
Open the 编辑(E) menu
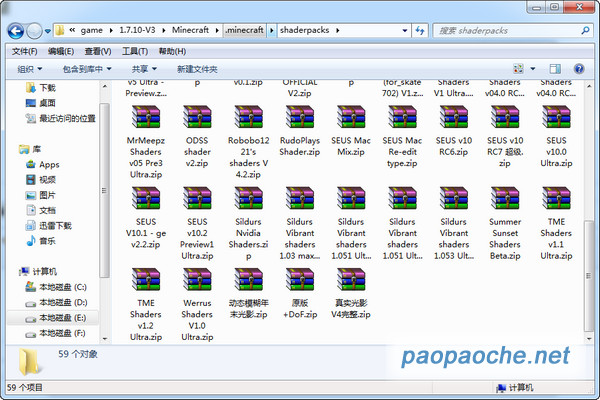click(x=61, y=51)
